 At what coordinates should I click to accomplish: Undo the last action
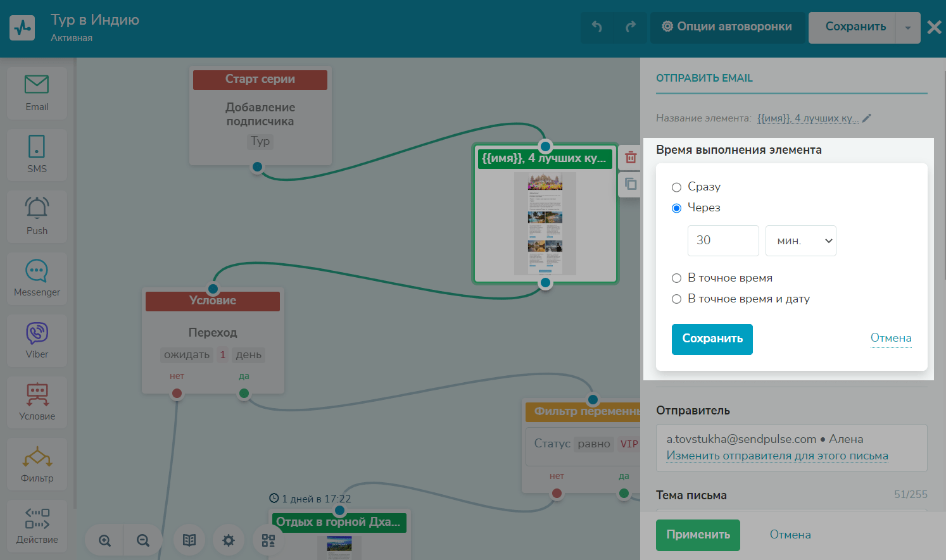597,27
